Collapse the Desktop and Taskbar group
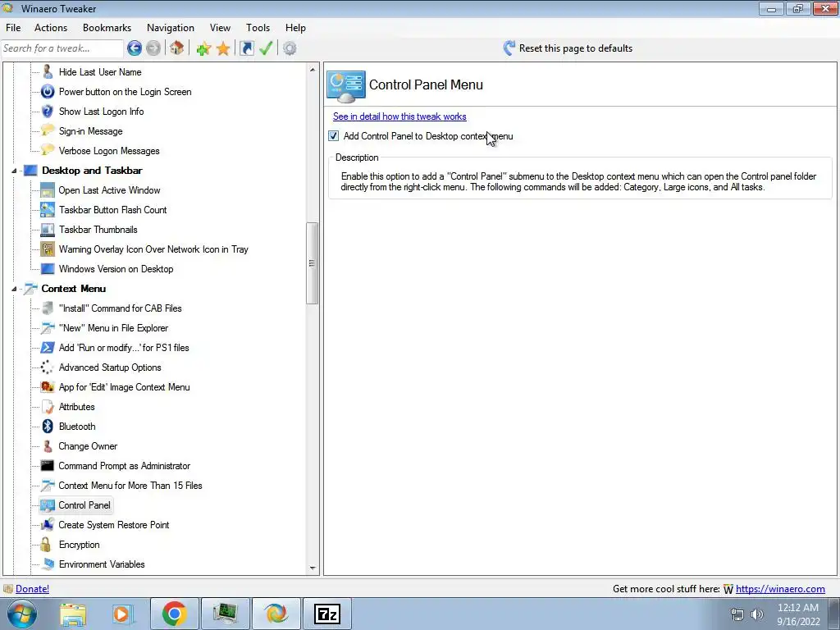The image size is (840, 630). click(x=15, y=171)
